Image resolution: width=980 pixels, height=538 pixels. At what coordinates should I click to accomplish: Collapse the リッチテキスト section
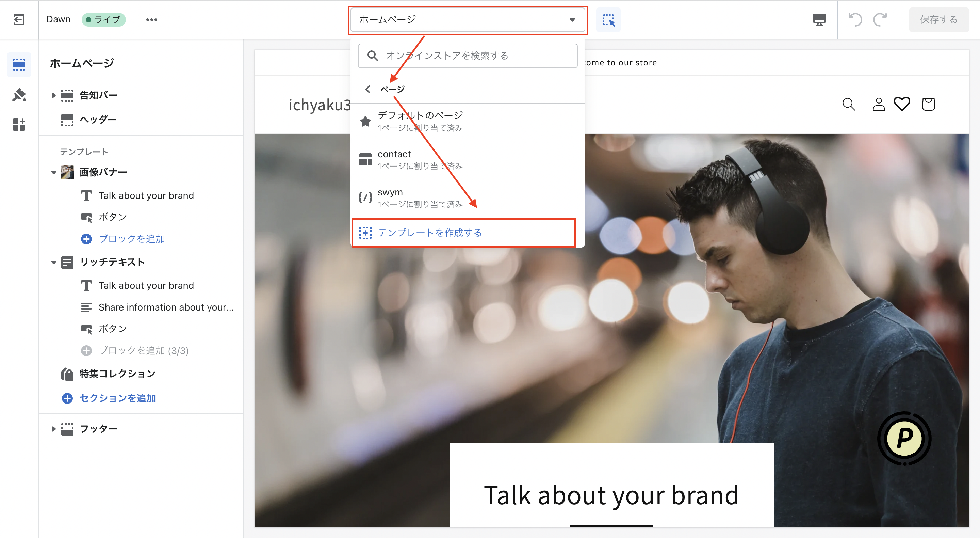coord(54,262)
